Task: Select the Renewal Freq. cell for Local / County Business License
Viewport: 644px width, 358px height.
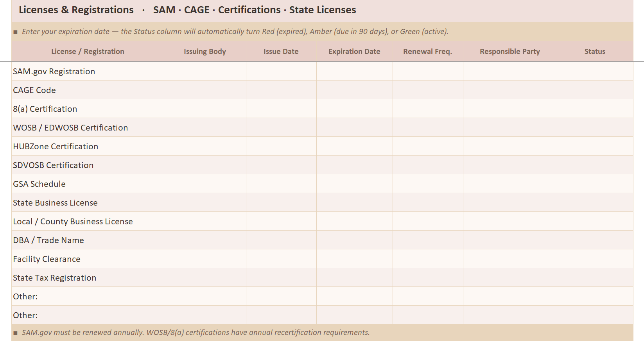Action: pyautogui.click(x=427, y=221)
